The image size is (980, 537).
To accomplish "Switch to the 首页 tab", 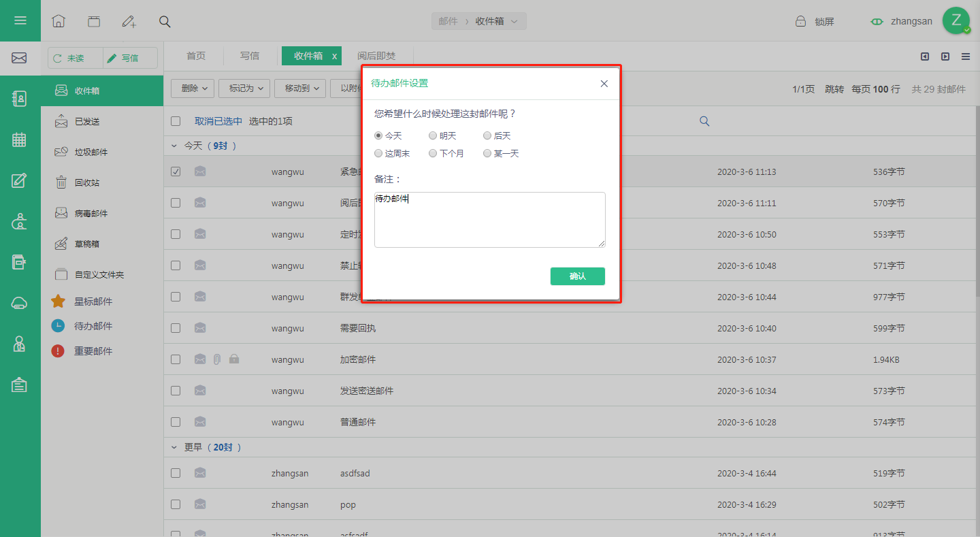I will point(196,56).
